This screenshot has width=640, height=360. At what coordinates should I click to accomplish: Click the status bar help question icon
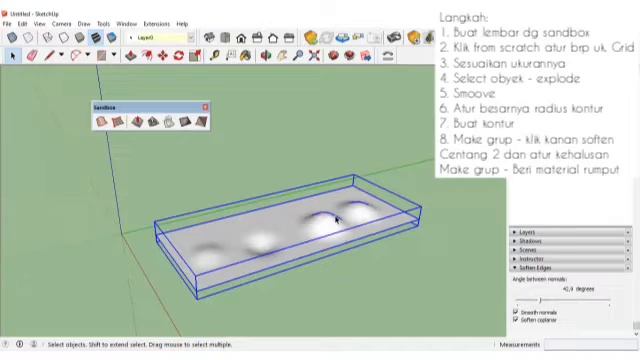(5, 344)
